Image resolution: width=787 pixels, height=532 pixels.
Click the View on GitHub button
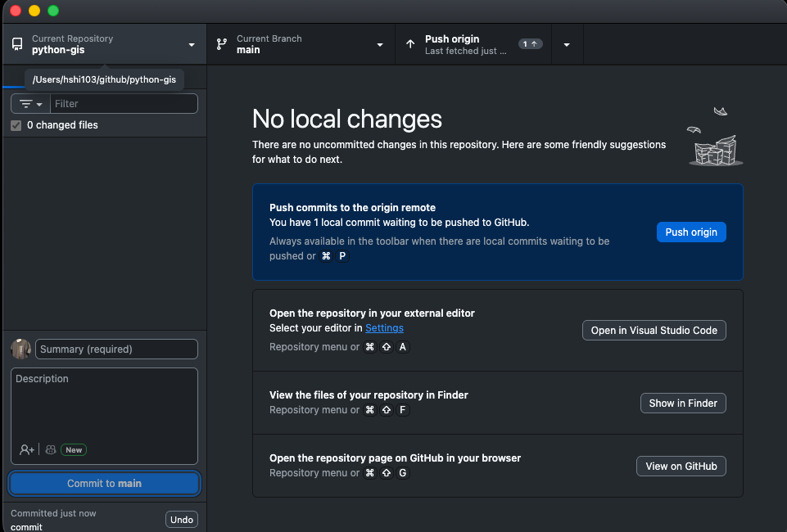681,466
